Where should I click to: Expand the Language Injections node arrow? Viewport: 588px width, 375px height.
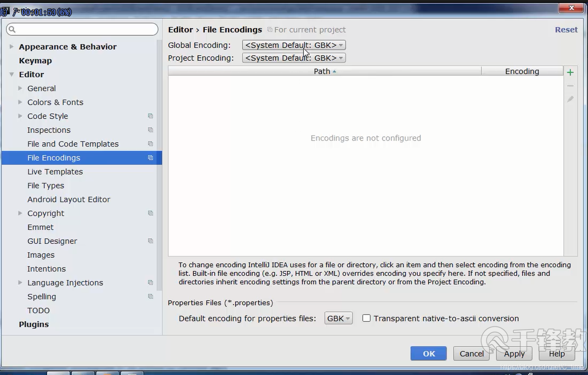[x=20, y=282]
